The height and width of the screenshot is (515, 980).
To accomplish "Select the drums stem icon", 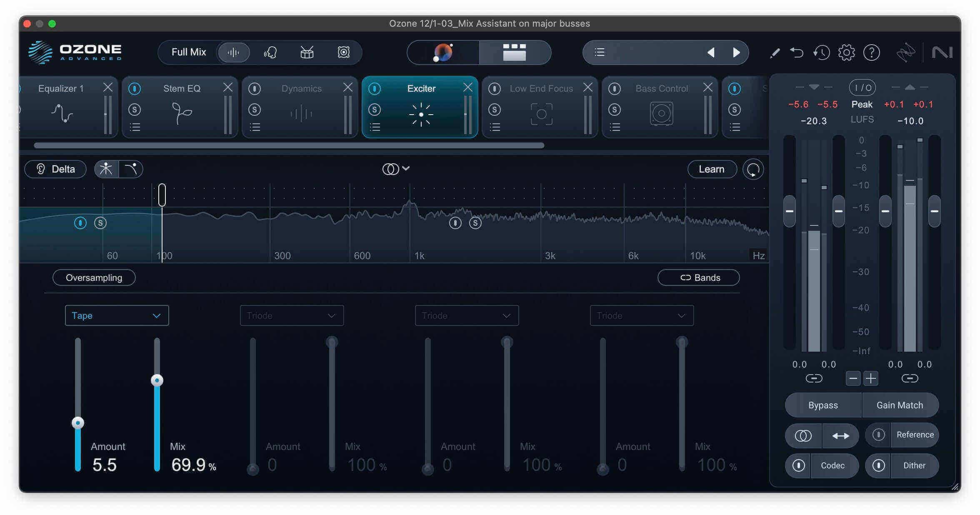I will point(307,52).
